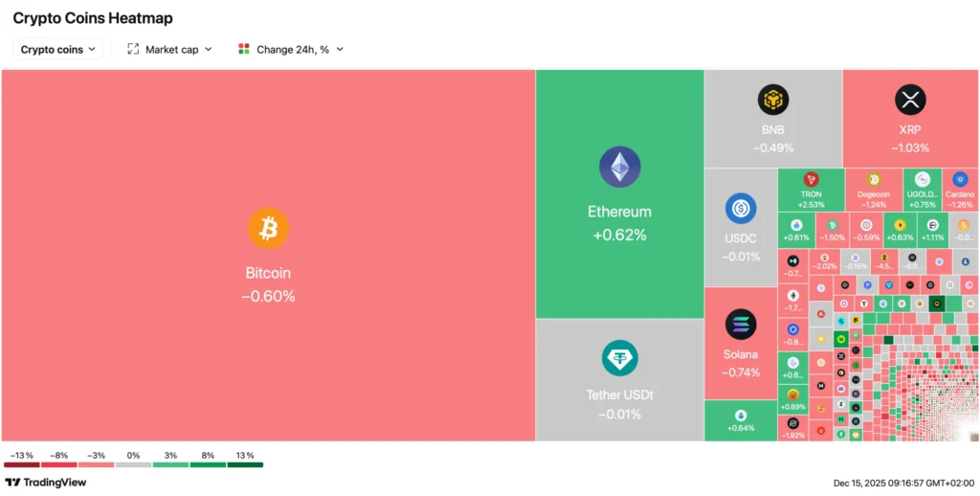Click the BNB coin icon
Viewport: 980px width, 496px height.
tap(772, 99)
